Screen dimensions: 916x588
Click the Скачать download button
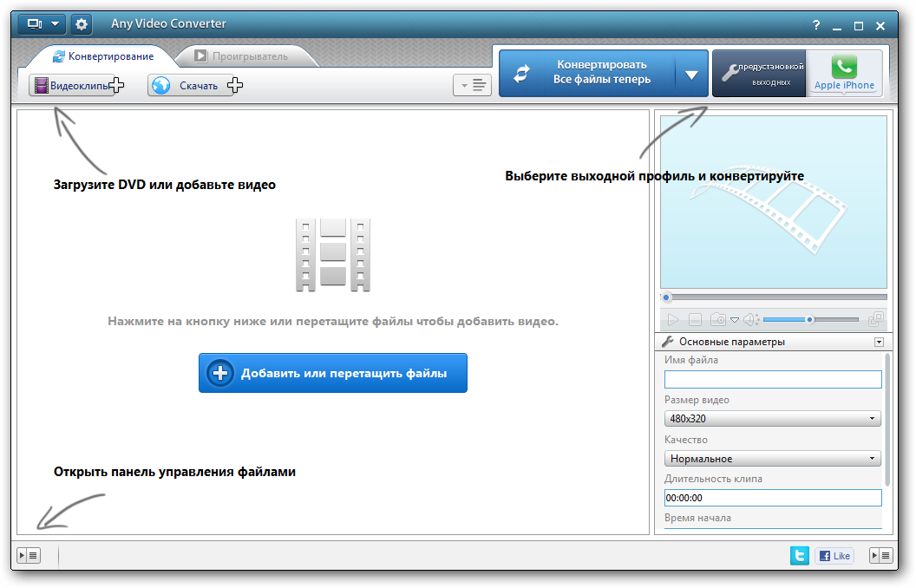point(188,86)
